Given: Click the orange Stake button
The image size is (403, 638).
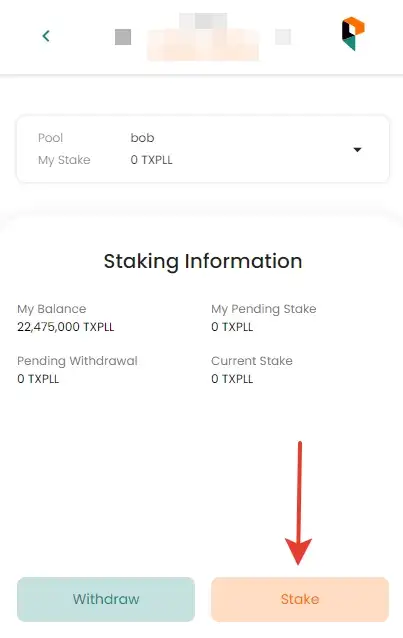Looking at the screenshot, I should click(300, 599).
